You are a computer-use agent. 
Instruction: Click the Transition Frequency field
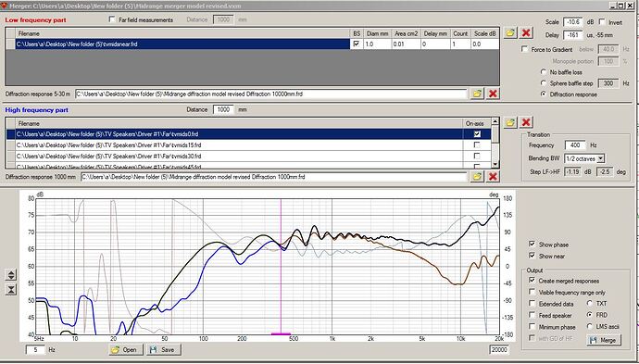click(575, 145)
